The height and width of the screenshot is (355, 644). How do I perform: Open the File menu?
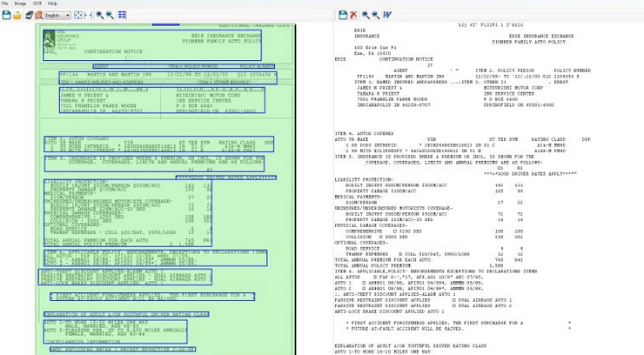[x=5, y=3]
